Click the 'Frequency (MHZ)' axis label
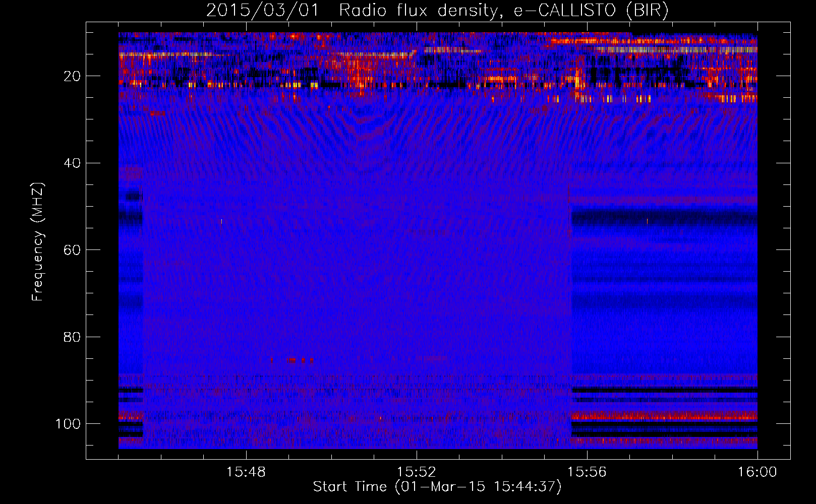The width and height of the screenshot is (816, 504). [38, 242]
